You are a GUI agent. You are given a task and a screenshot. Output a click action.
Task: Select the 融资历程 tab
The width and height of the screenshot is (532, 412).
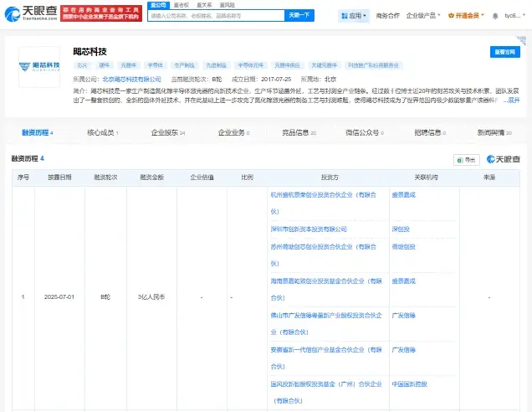[38, 132]
